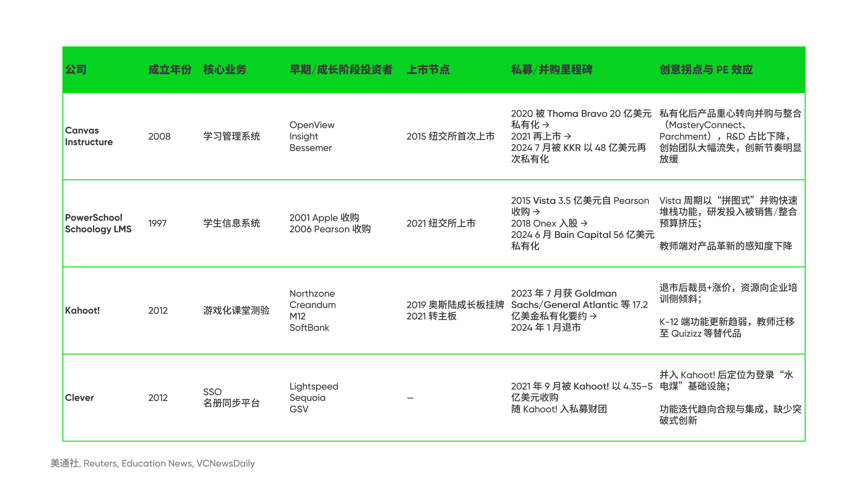Click the 退市后裁员+涨价 PE effect cell
This screenshot has width=868, height=488.
pos(728,310)
